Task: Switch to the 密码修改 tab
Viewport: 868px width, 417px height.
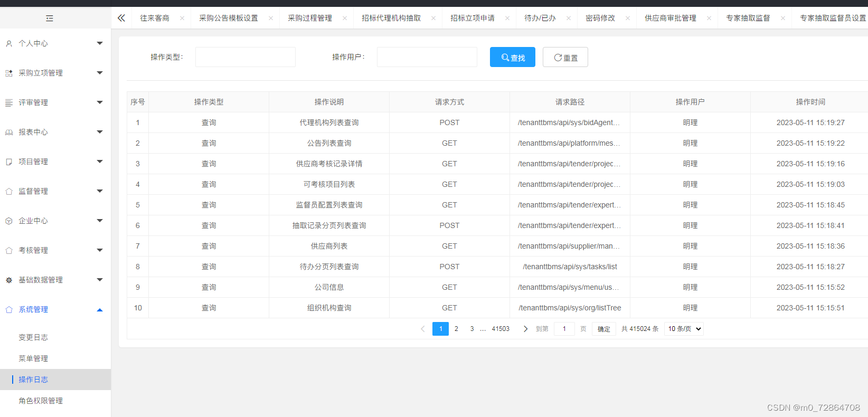Action: [600, 18]
